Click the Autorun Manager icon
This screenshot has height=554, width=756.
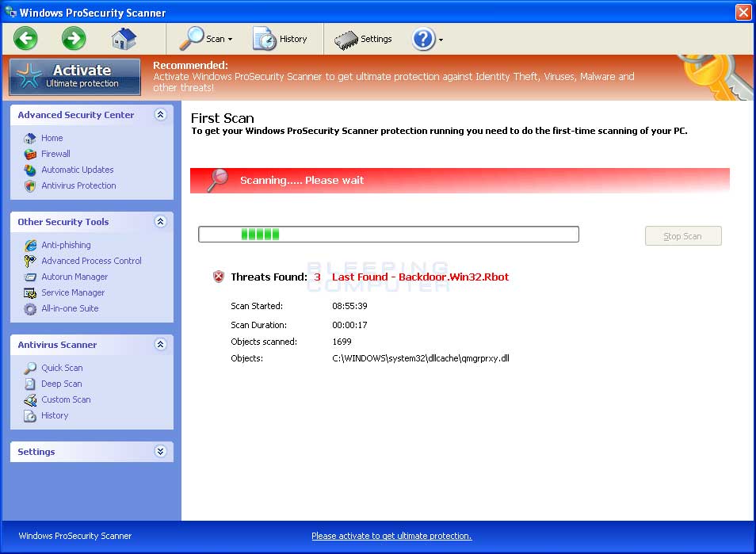pyautogui.click(x=30, y=277)
